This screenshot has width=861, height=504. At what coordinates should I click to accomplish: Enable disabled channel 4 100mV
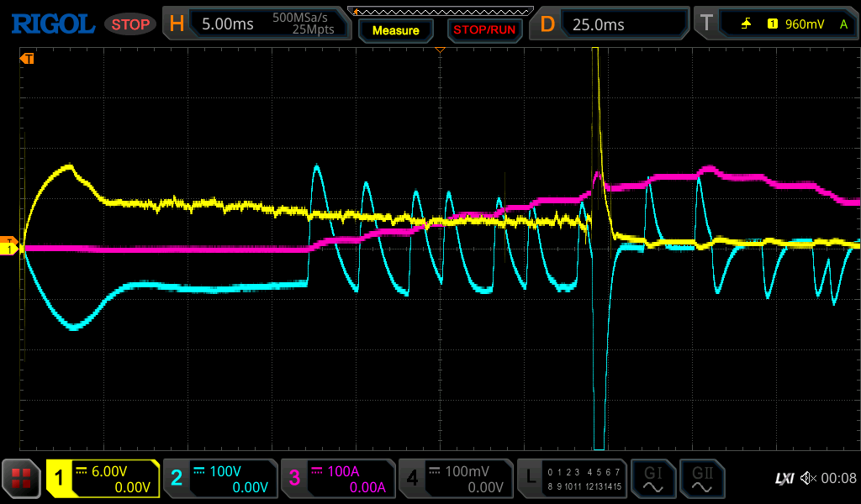pos(456,479)
